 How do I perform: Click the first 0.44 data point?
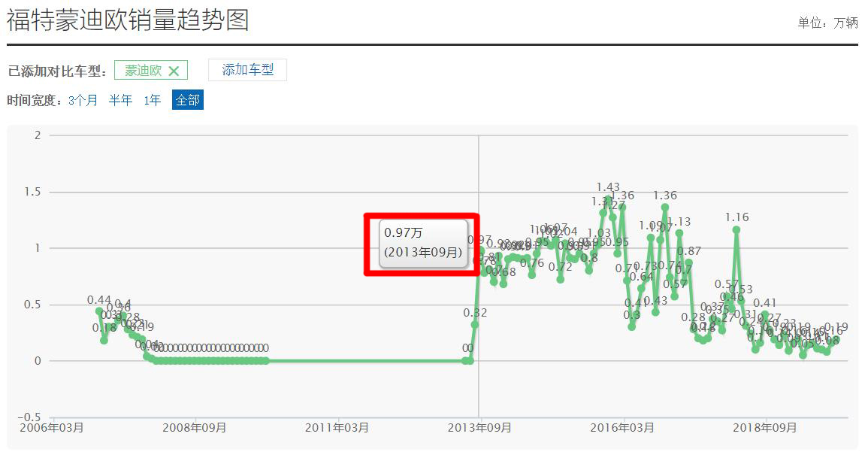99,311
